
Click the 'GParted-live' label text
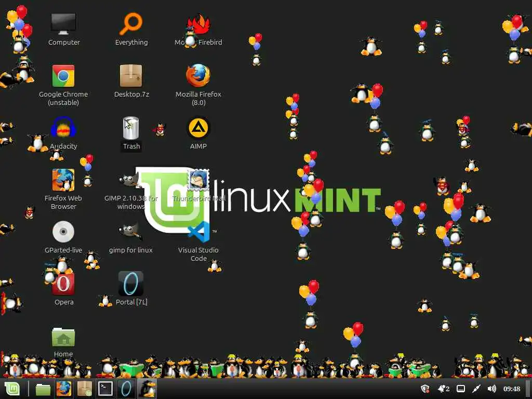pos(63,250)
